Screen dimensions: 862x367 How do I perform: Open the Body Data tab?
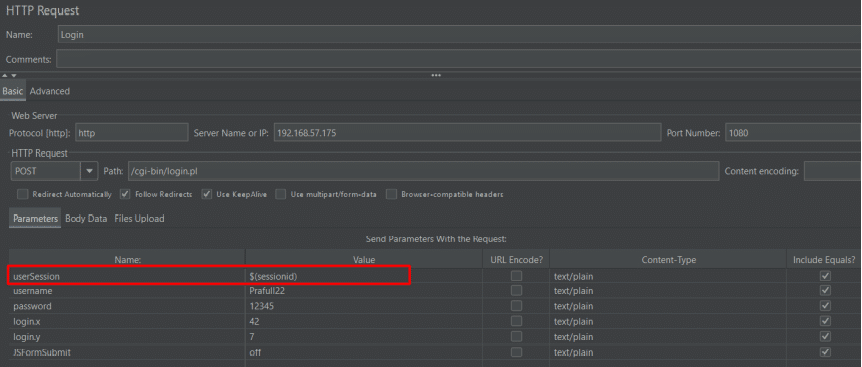tap(86, 219)
